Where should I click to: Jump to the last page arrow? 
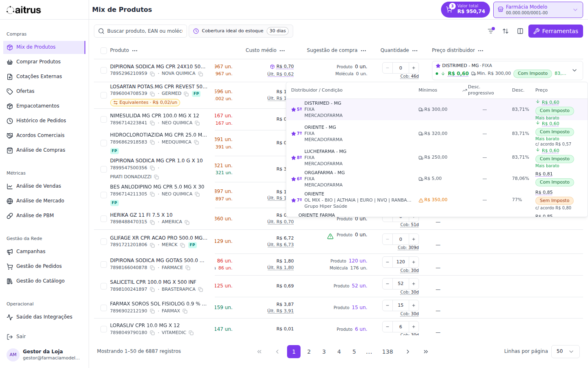tap(425, 352)
